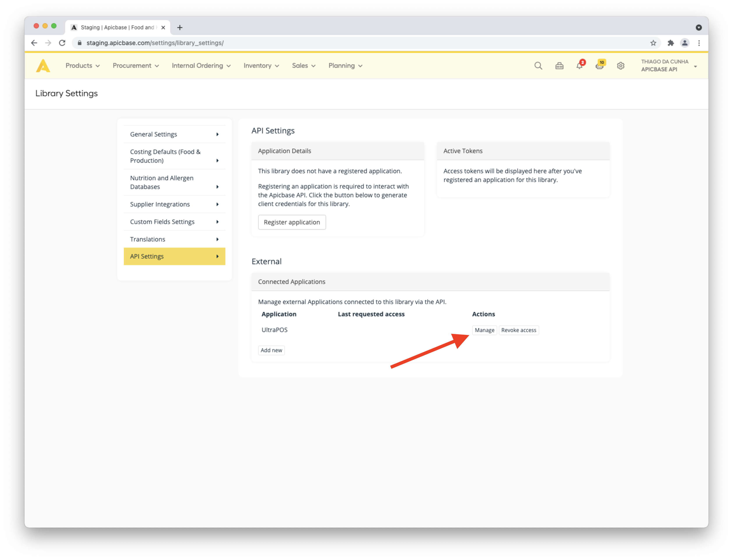This screenshot has height=560, width=733.
Task: Open Nutrition and Allergen Databases
Action: [174, 182]
